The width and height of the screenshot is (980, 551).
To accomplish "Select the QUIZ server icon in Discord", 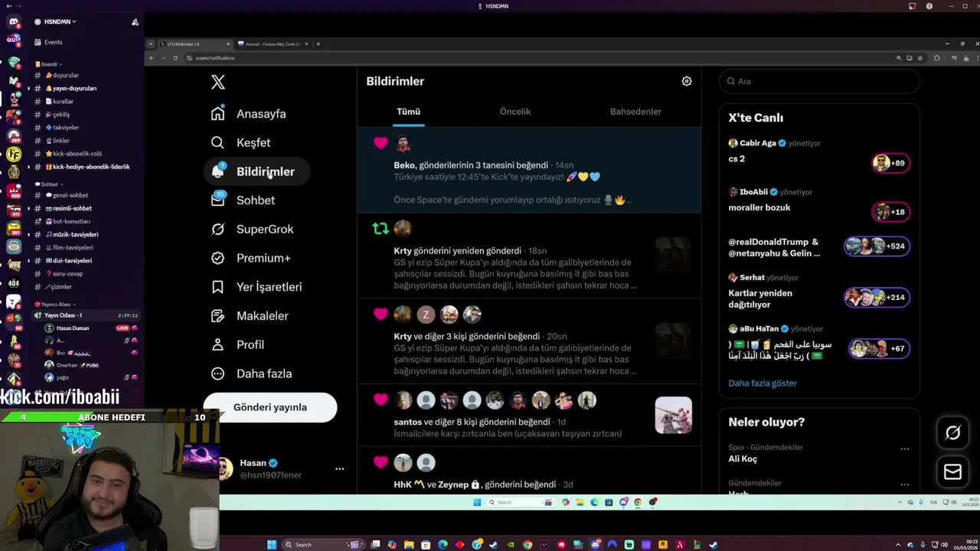I will click(14, 40).
